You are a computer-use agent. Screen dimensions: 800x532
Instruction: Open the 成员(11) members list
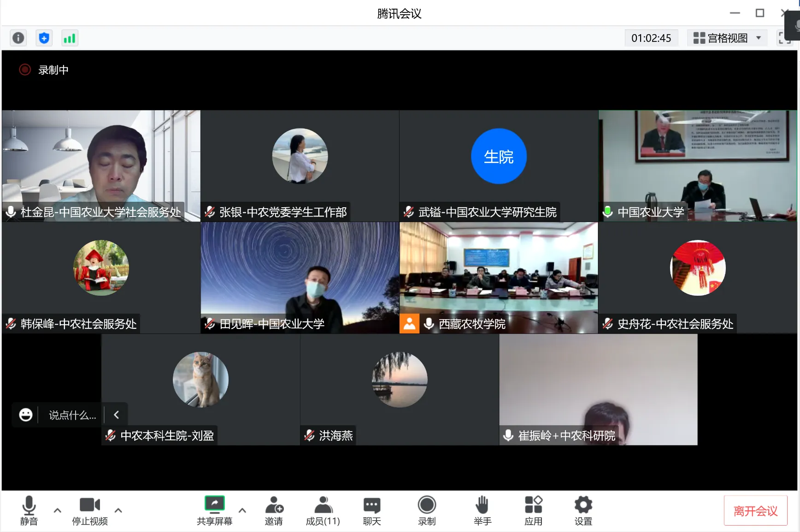pyautogui.click(x=323, y=510)
